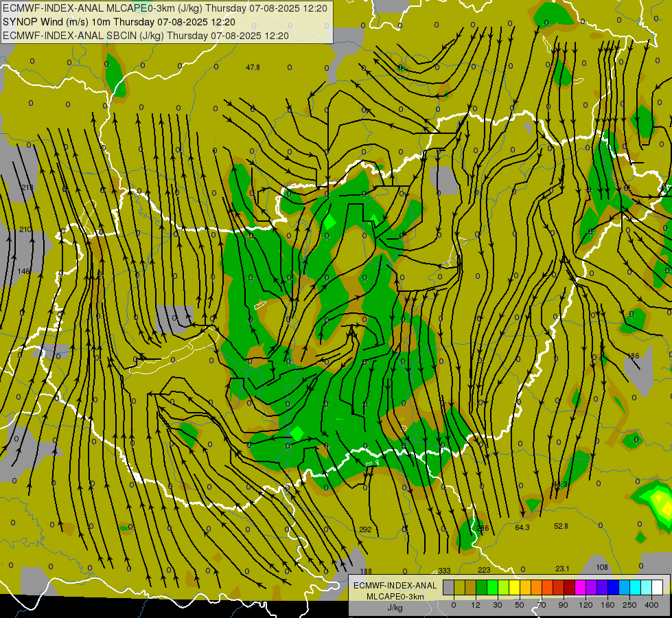Click the ECMWF-INDEX-ANAL legend label

pyautogui.click(x=395, y=586)
